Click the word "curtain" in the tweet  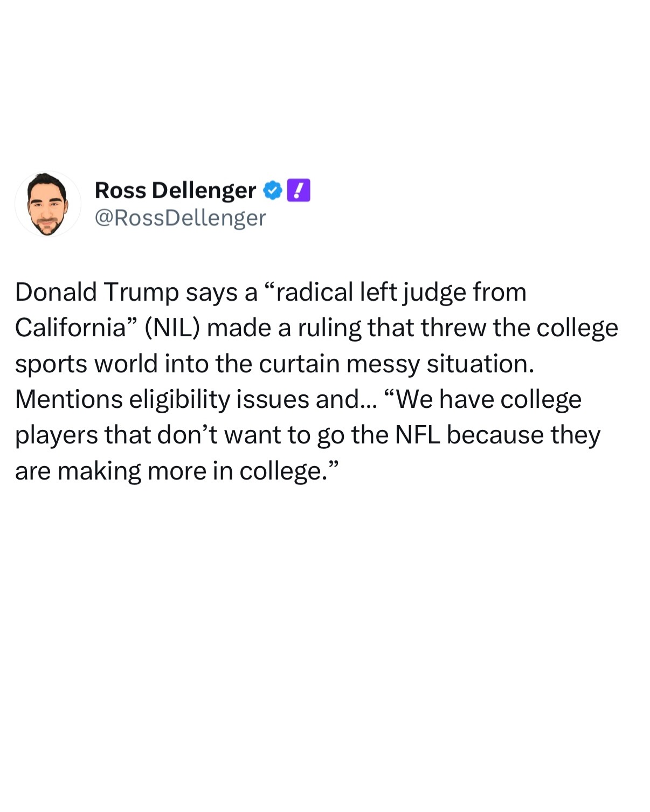(299, 364)
